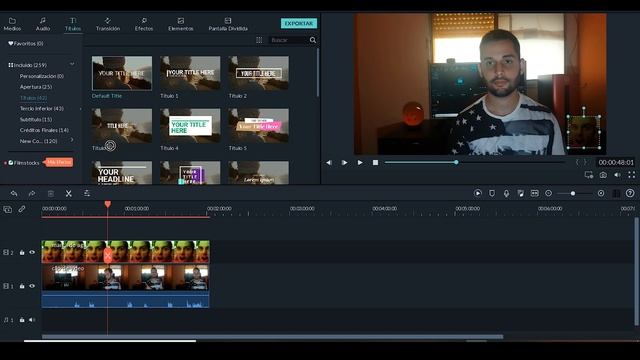Expand the New Co... (120) category arrow
The width and height of the screenshot is (640, 360).
(72, 140)
